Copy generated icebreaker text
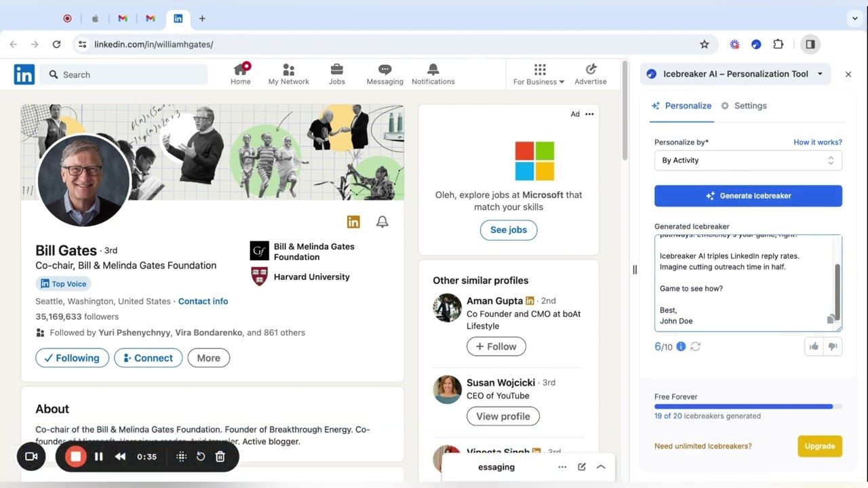This screenshot has width=868, height=488. tap(831, 319)
